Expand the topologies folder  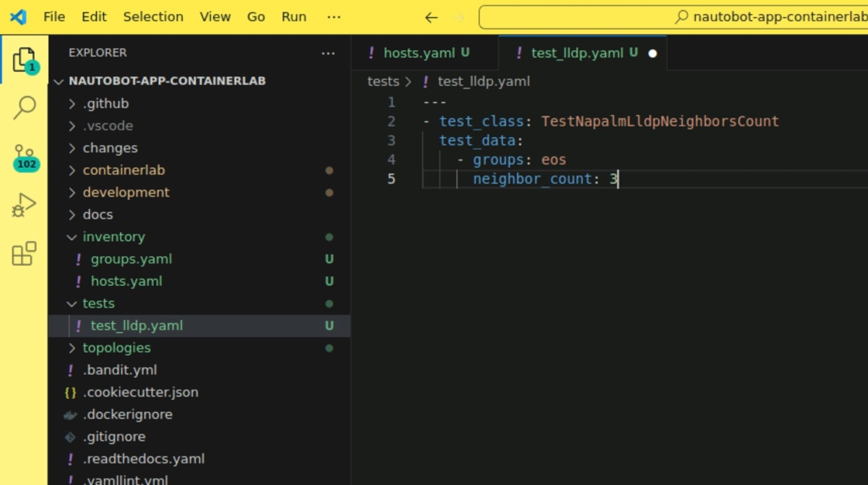[116, 348]
